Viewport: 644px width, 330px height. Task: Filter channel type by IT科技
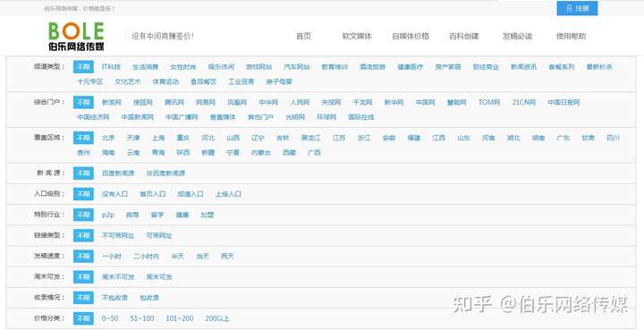coord(111,67)
